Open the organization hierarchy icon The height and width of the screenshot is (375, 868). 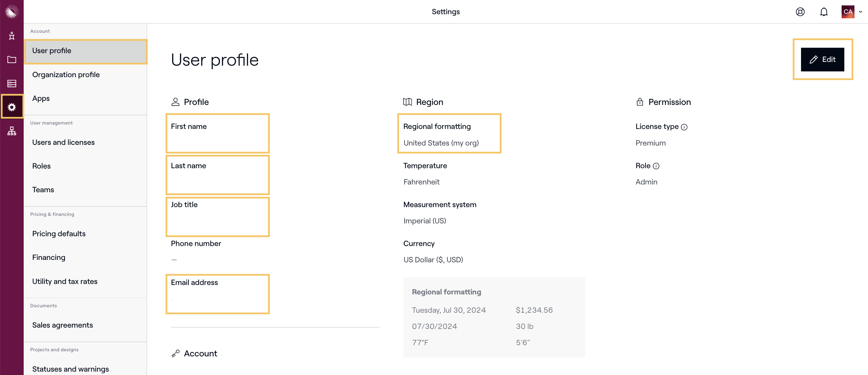(12, 131)
